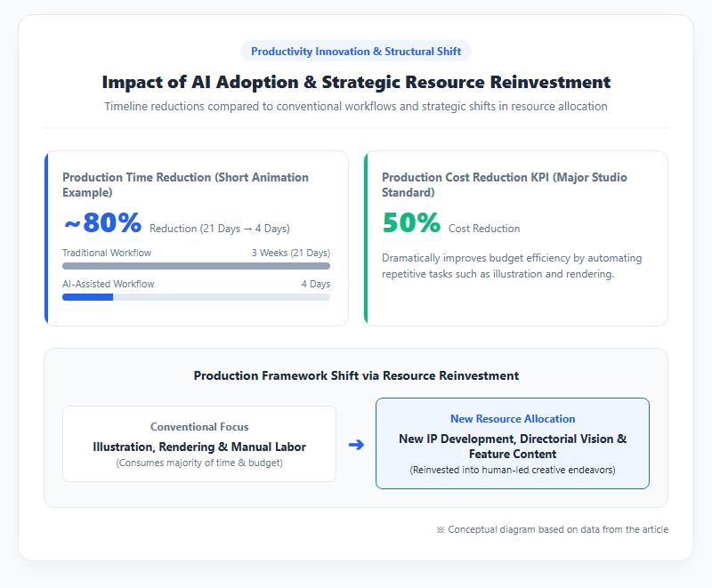Click the 'Reduction (21 Days → 4 Days)' text
The image size is (712, 588).
point(220,229)
